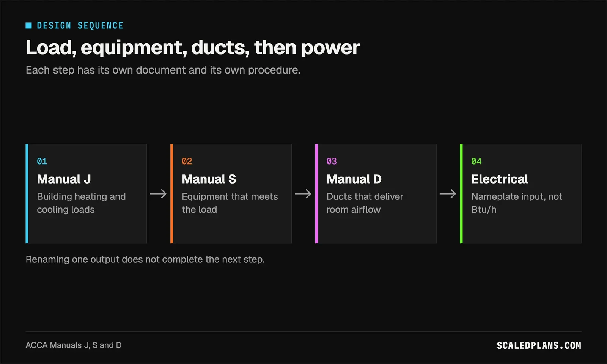Click step number 04
The height and width of the screenshot is (364, 607).
[x=476, y=161]
